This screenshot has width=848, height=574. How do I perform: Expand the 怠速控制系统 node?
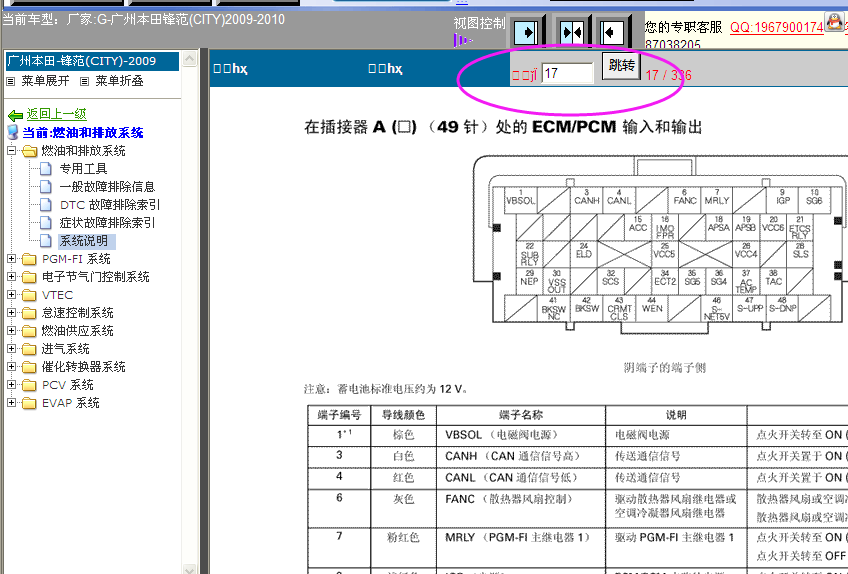(x=11, y=313)
